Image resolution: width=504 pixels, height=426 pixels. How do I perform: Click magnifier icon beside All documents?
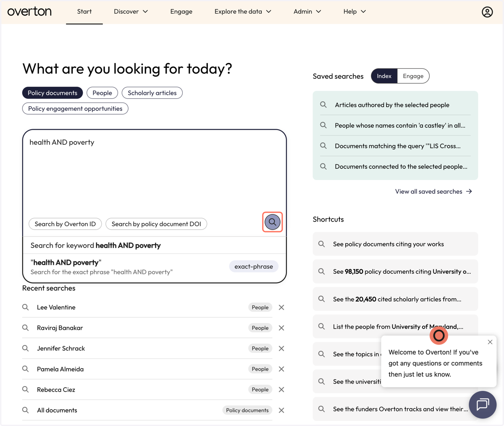(26, 410)
